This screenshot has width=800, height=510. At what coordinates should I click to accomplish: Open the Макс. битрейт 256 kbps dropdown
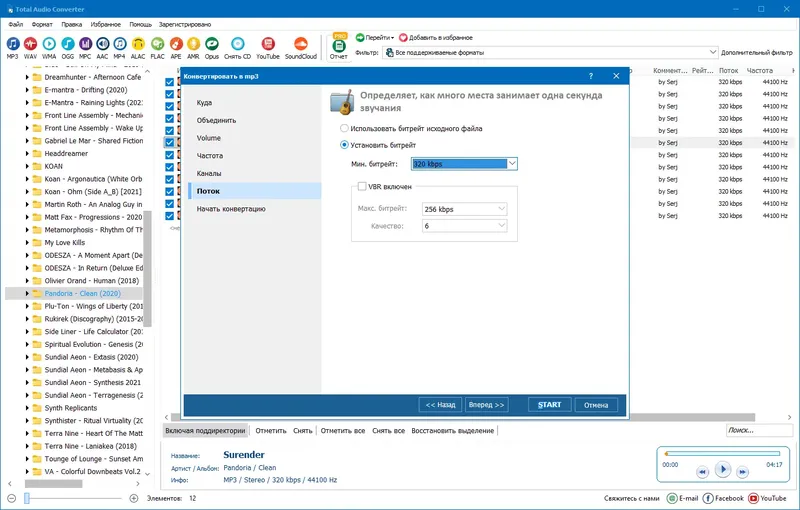pos(502,209)
